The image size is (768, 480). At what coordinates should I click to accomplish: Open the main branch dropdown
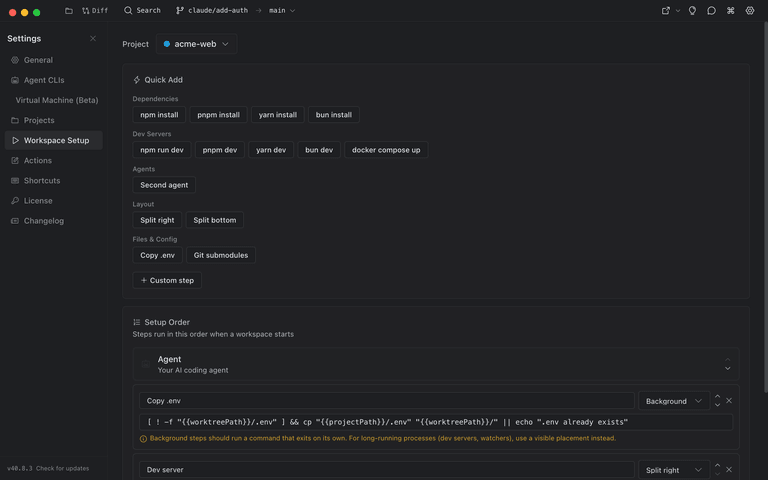pos(282,11)
